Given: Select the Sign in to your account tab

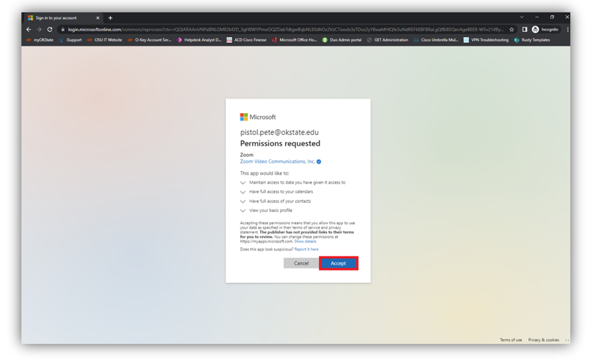Looking at the screenshot, I should point(63,18).
